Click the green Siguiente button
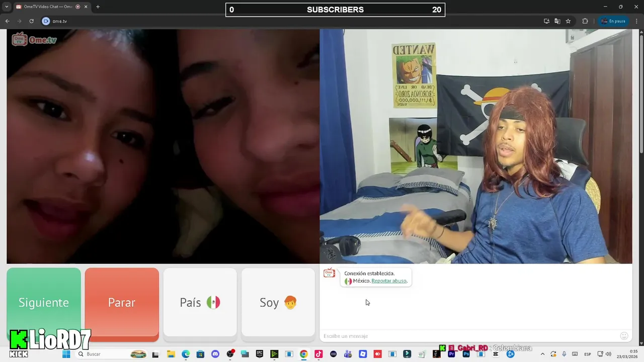 tap(44, 302)
